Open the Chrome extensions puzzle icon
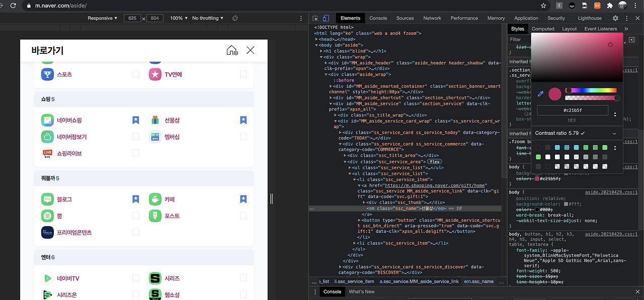The image size is (644, 300). [x=610, y=6]
